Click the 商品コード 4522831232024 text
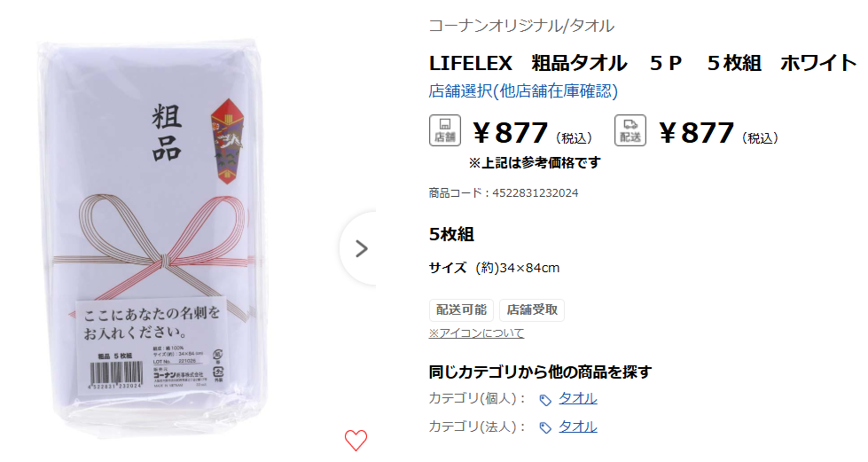This screenshot has height=462, width=868. click(x=503, y=193)
